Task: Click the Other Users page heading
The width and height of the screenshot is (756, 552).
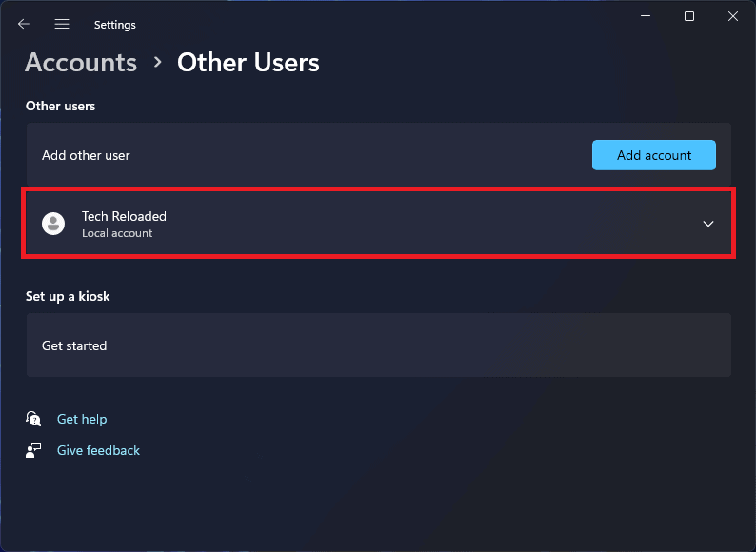Action: coord(249,63)
